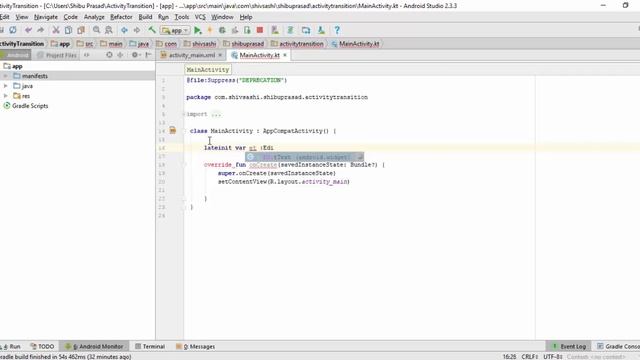Open the Window menu
Image resolution: width=640 pixels, height=360 pixels.
coord(222,17)
